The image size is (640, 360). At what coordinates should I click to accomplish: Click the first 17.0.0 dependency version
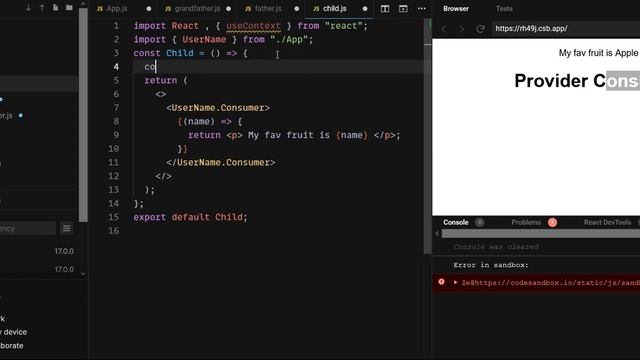point(64,251)
